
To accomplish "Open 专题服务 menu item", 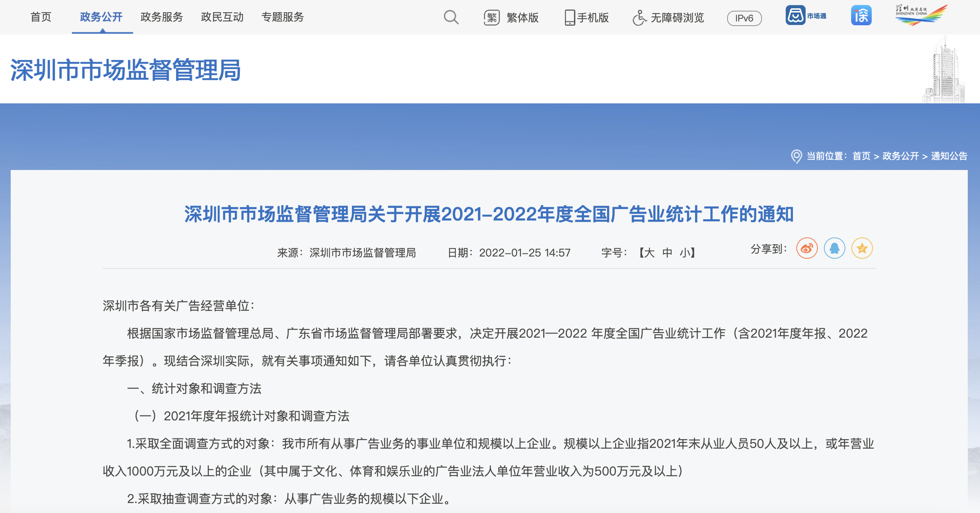I will point(283,17).
